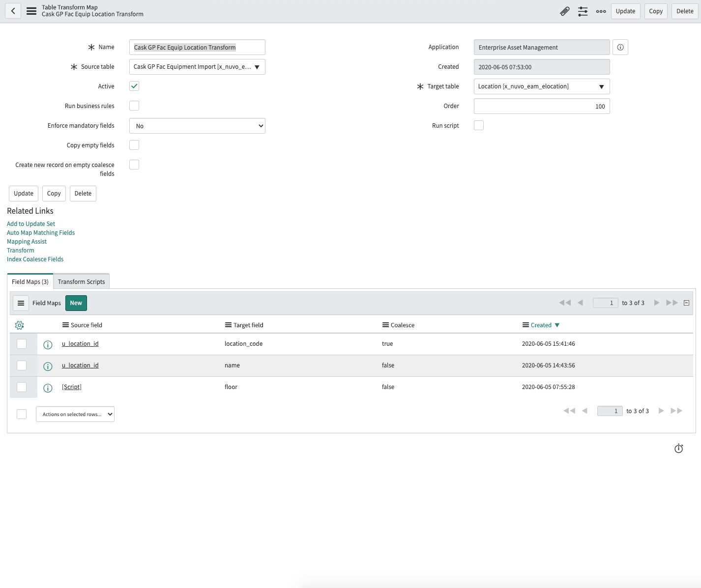Image resolution: width=701 pixels, height=588 pixels.
Task: Open the form context menu hamburger icon
Action: point(31,11)
